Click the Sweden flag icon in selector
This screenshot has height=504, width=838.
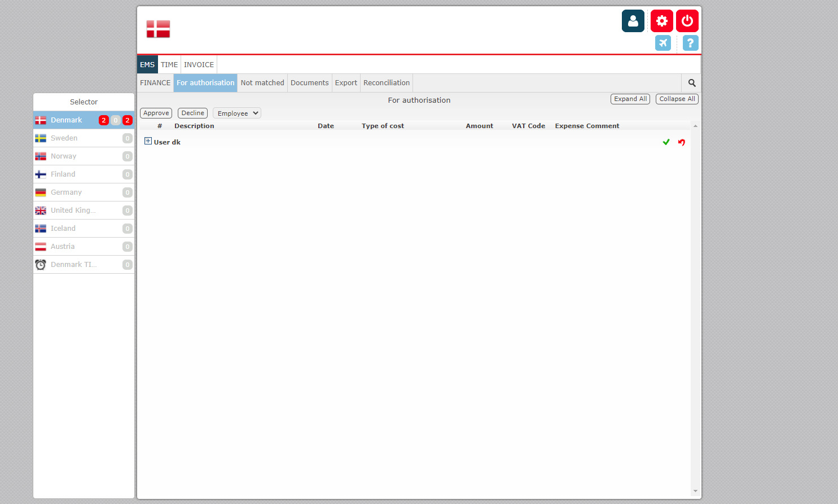coord(41,138)
